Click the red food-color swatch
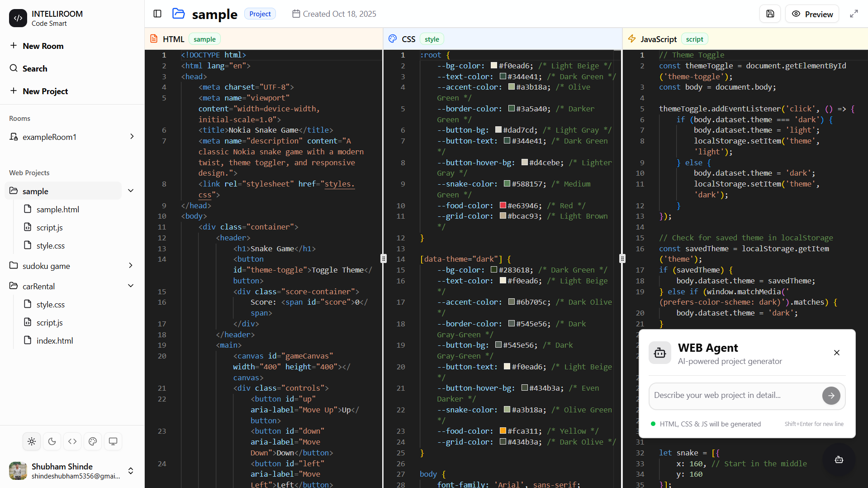 [503, 206]
